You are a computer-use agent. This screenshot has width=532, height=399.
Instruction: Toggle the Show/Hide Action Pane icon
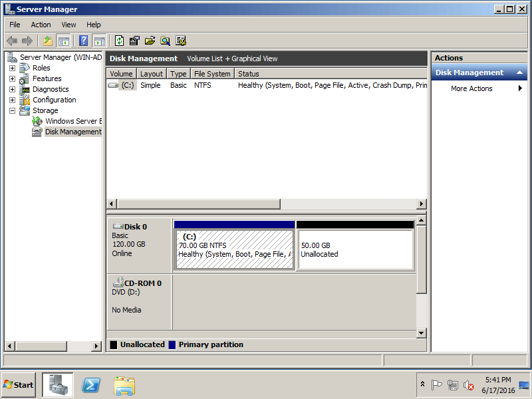point(99,41)
